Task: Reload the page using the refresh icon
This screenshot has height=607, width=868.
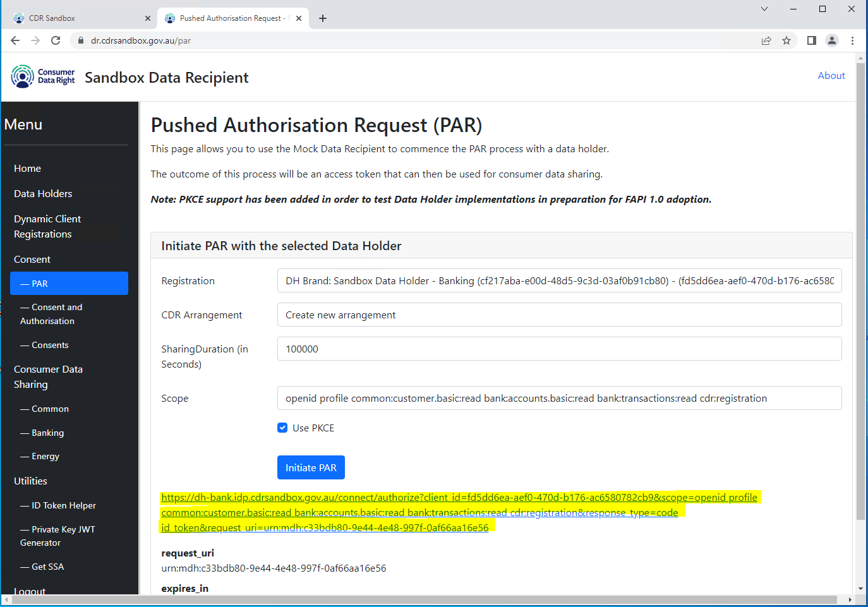Action: [x=56, y=40]
